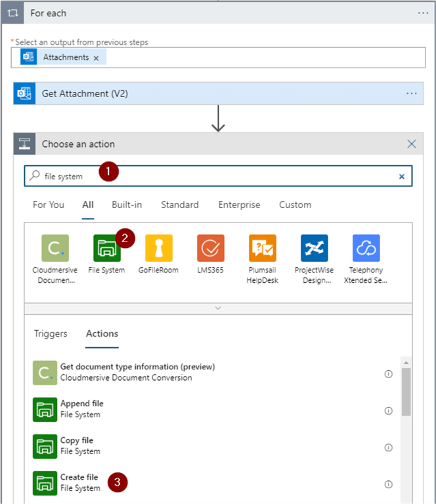Switch to the Built-in tab
This screenshot has height=504, width=436.
(127, 205)
